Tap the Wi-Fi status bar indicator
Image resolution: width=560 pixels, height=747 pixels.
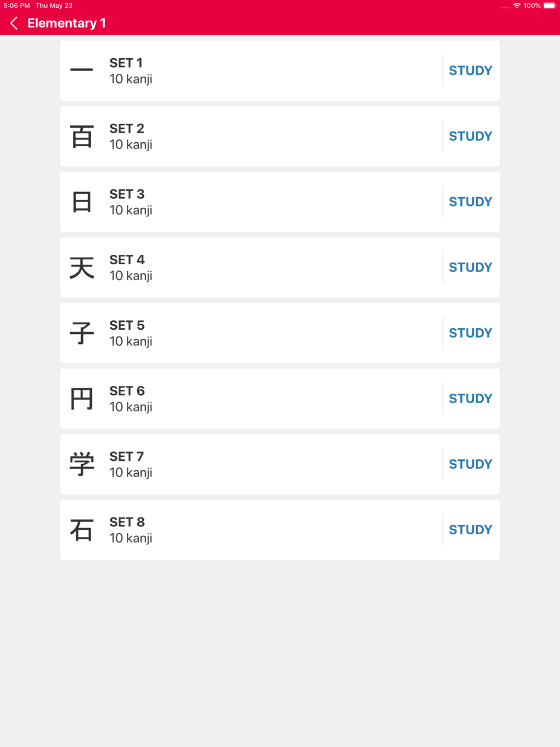(x=517, y=6)
